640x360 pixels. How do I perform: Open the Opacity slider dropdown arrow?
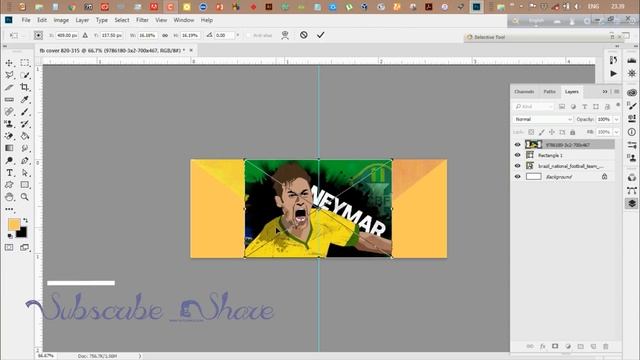[616, 119]
